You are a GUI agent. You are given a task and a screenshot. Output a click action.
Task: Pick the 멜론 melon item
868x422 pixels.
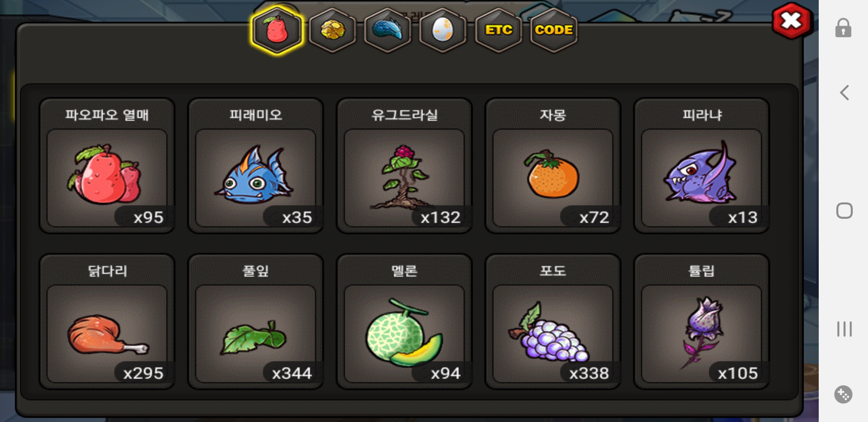click(404, 322)
